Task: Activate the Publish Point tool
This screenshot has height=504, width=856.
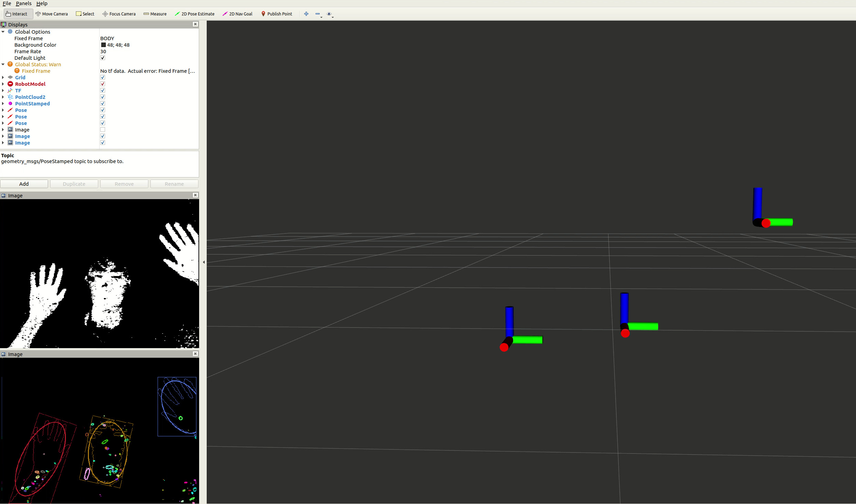Action: (276, 14)
